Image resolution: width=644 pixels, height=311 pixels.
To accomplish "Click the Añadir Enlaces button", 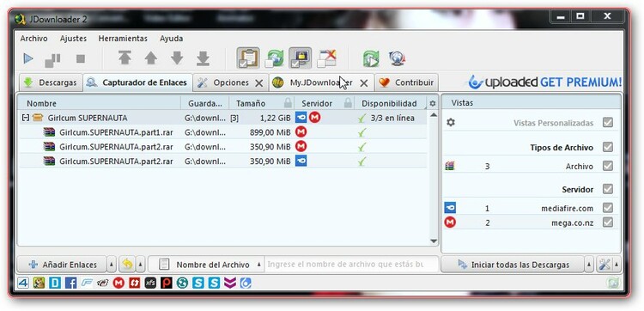I will 62,265.
